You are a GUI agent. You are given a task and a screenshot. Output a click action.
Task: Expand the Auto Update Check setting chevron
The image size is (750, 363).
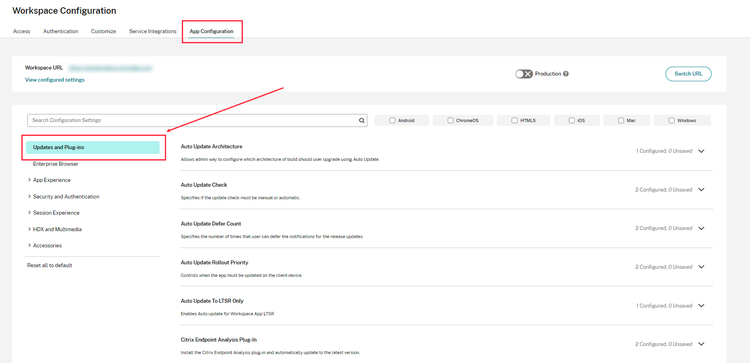tap(701, 190)
